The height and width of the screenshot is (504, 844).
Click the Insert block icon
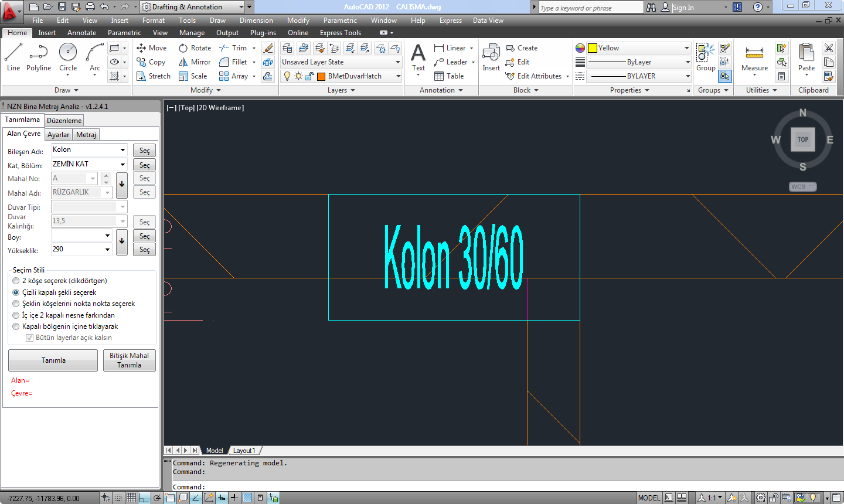click(x=491, y=57)
